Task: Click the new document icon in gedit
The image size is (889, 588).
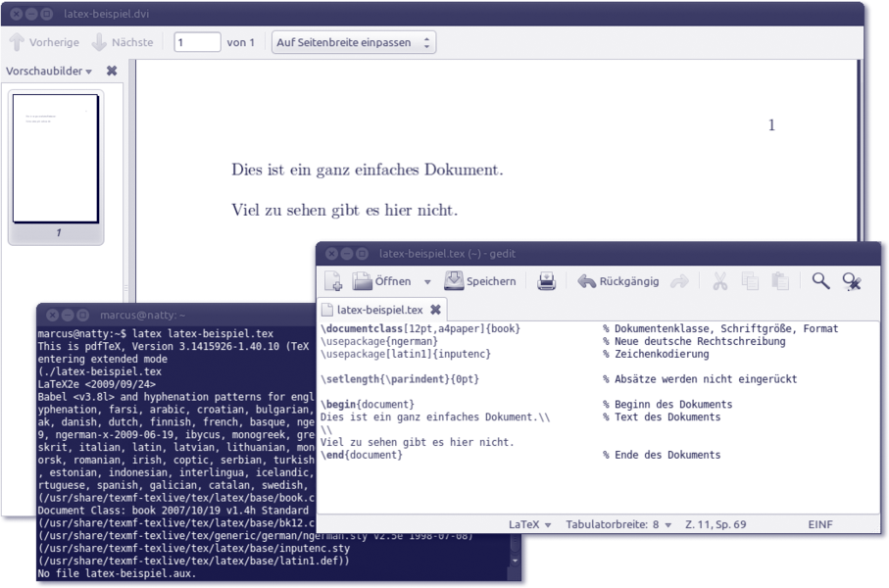Action: click(x=333, y=282)
